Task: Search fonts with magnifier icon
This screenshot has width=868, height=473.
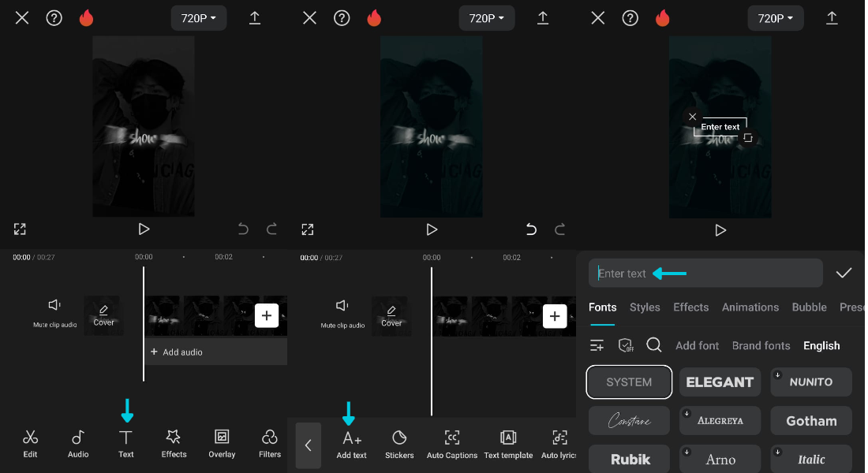Action: (654, 345)
